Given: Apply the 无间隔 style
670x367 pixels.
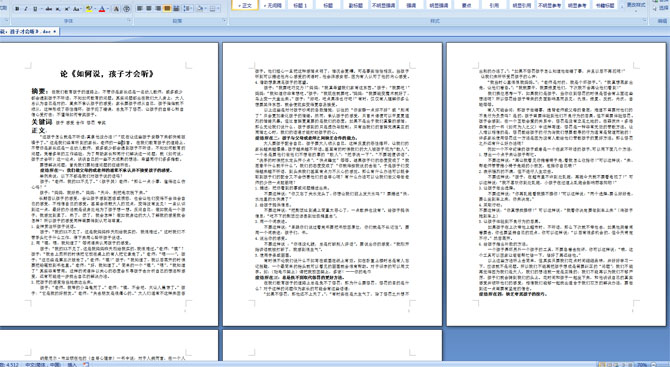Looking at the screenshot, I should coord(272,5).
